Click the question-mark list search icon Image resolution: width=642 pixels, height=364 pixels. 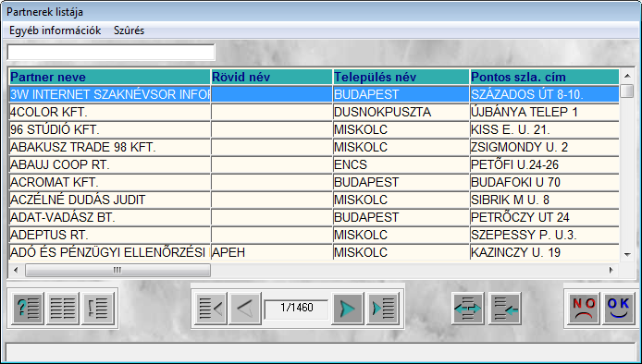[29, 309]
